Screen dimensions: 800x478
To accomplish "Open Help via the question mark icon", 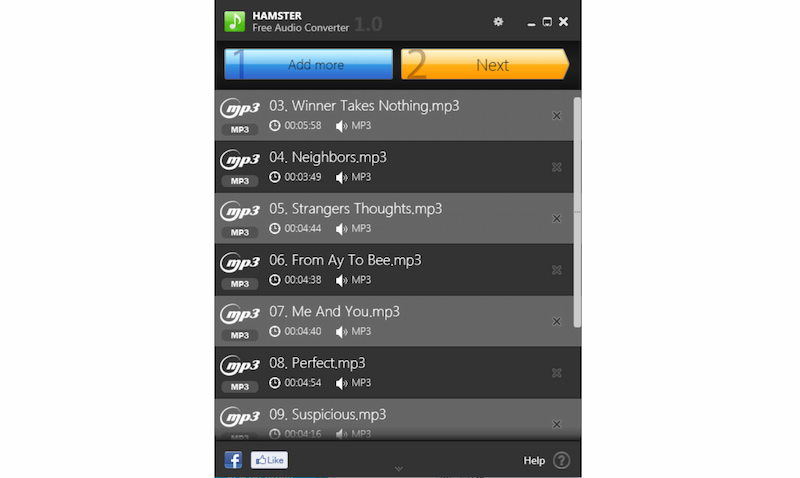I will (561, 460).
